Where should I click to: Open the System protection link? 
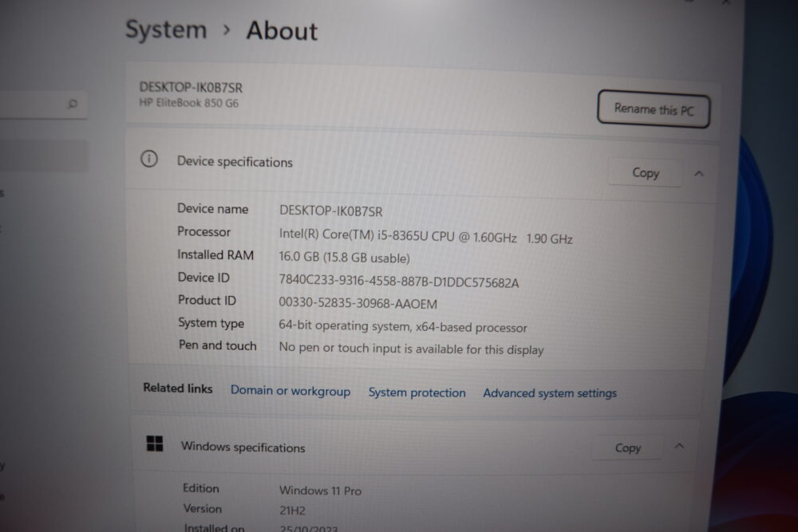pos(417,392)
